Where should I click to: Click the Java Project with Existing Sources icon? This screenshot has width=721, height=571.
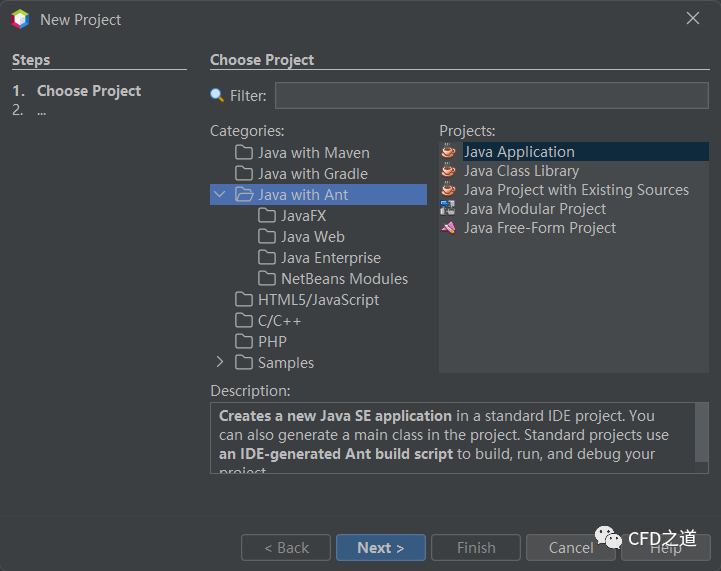point(448,190)
